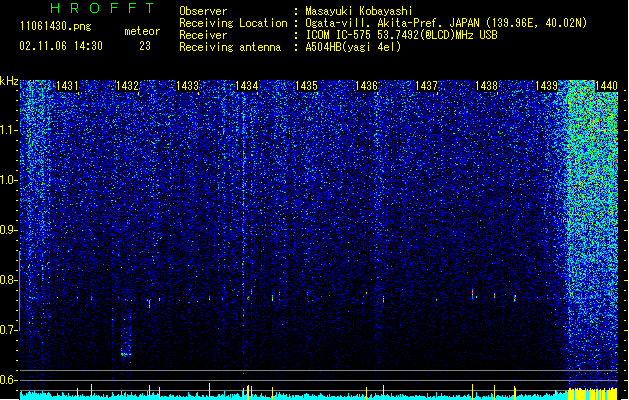Click the 1438 time marker
629x400 pixels.
coord(486,86)
